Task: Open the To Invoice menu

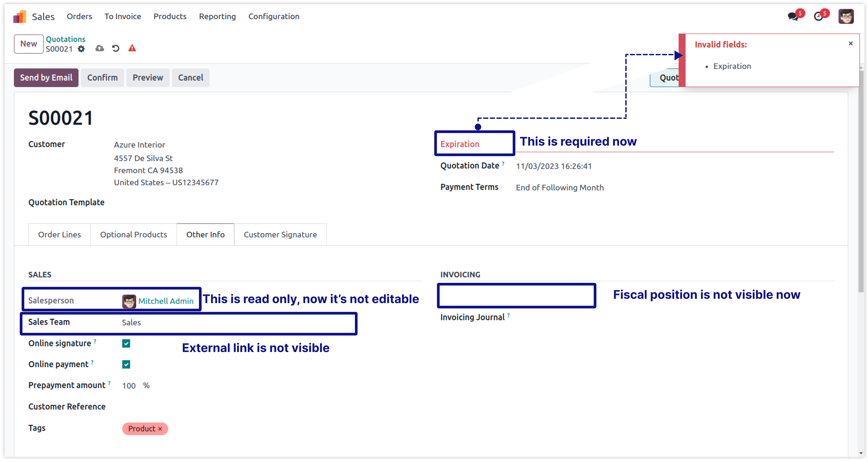Action: coord(123,17)
